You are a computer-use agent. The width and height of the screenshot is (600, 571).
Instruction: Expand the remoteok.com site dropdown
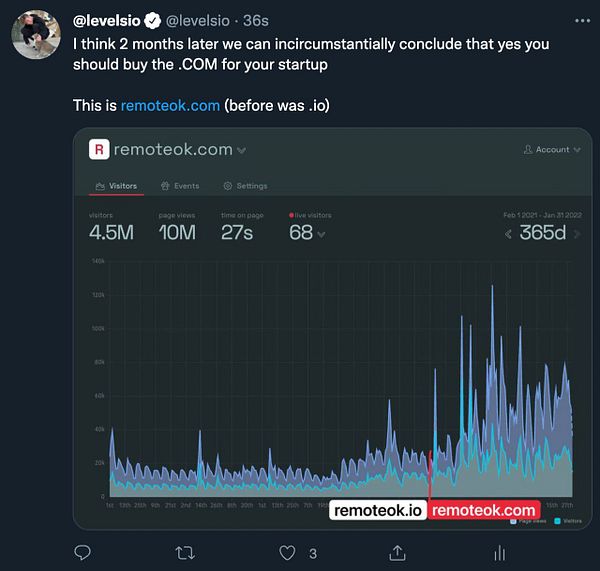241,151
